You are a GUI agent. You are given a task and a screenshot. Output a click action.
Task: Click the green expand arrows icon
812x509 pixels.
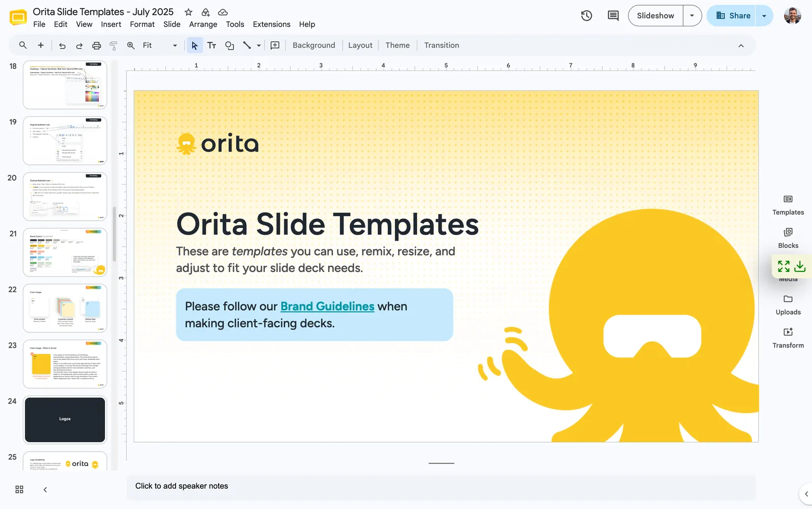click(784, 266)
